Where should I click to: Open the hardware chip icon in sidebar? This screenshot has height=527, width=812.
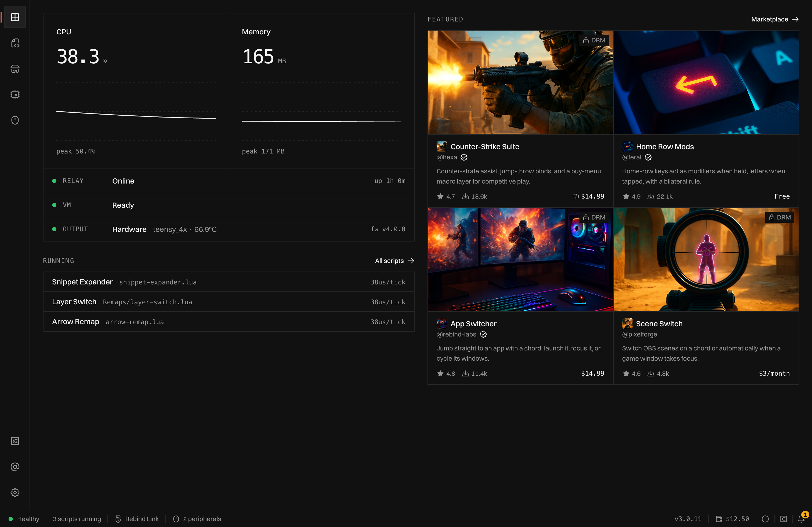pos(15,94)
